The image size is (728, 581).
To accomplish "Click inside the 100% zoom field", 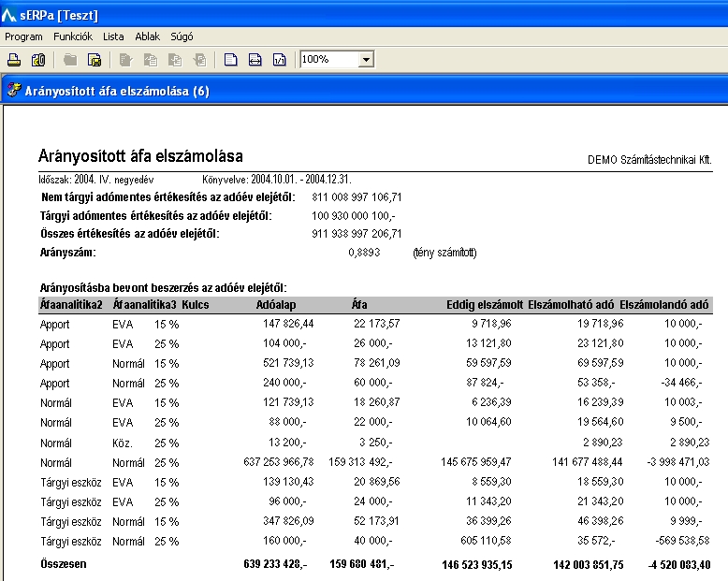I will point(328,60).
